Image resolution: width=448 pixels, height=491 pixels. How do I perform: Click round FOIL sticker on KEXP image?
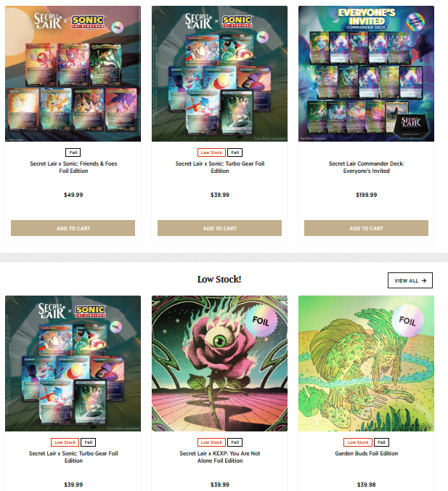261,320
